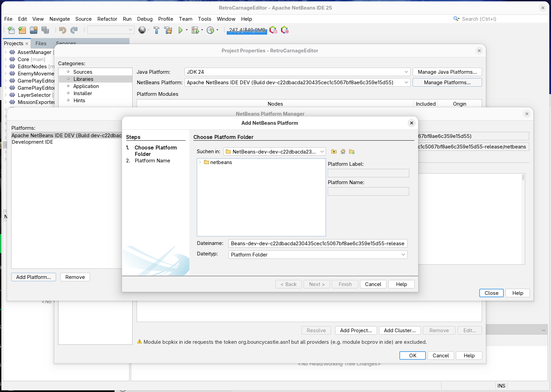Click the Search (Ctrl+I) field

point(503,19)
